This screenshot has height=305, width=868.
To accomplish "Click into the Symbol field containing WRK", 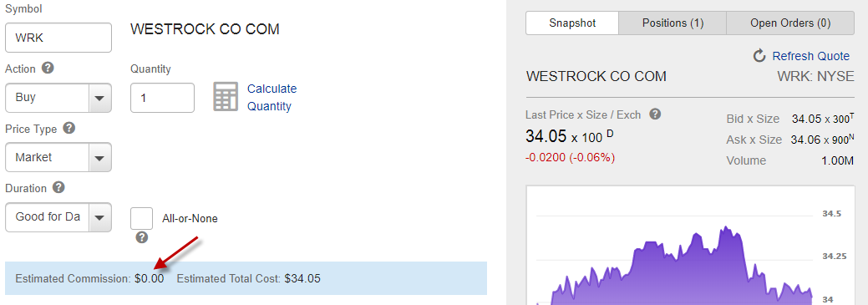I will 58,38.
